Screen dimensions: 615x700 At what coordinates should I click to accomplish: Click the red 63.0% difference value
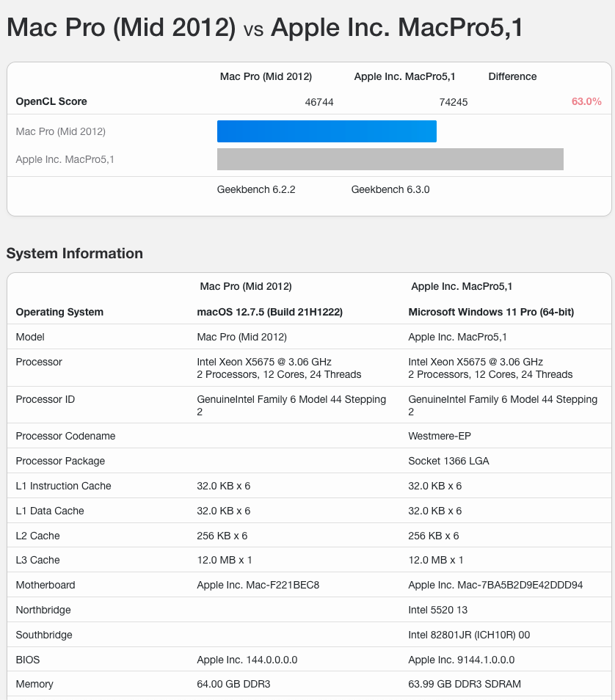(586, 102)
